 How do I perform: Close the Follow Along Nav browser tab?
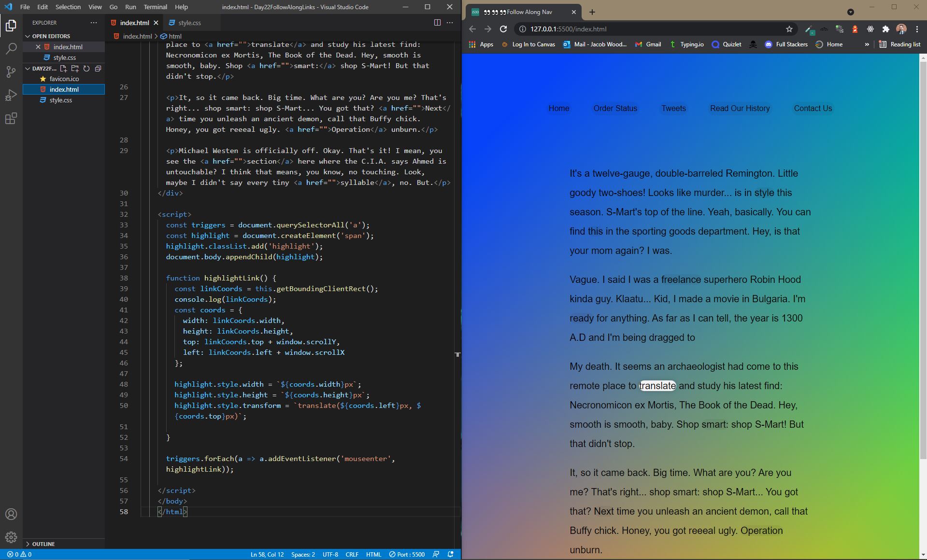click(573, 12)
